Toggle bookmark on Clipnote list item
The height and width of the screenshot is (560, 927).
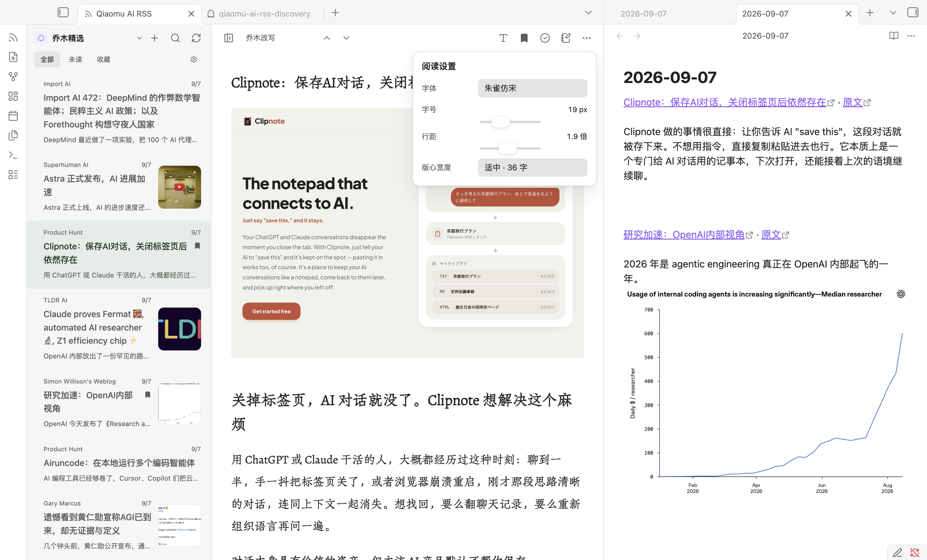(x=197, y=246)
